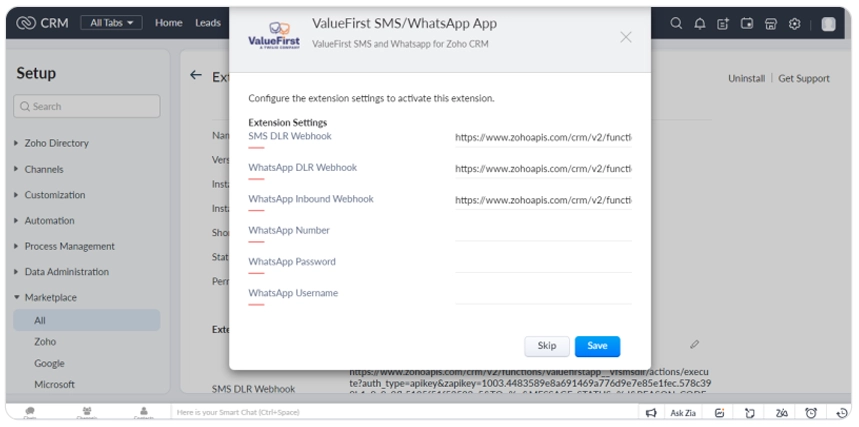The width and height of the screenshot is (859, 427).
Task: Click the announcements megaphone icon in bottom bar
Action: pyautogui.click(x=651, y=412)
